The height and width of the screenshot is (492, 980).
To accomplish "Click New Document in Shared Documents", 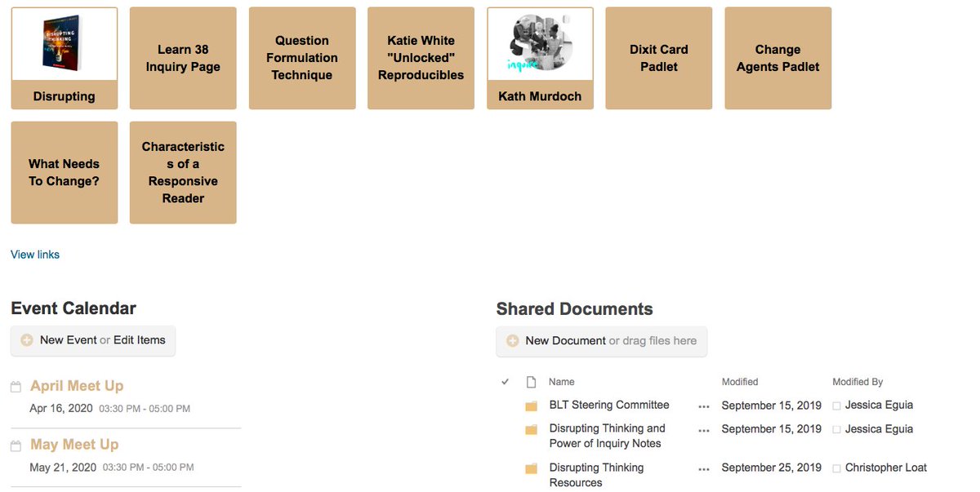I will tap(566, 341).
